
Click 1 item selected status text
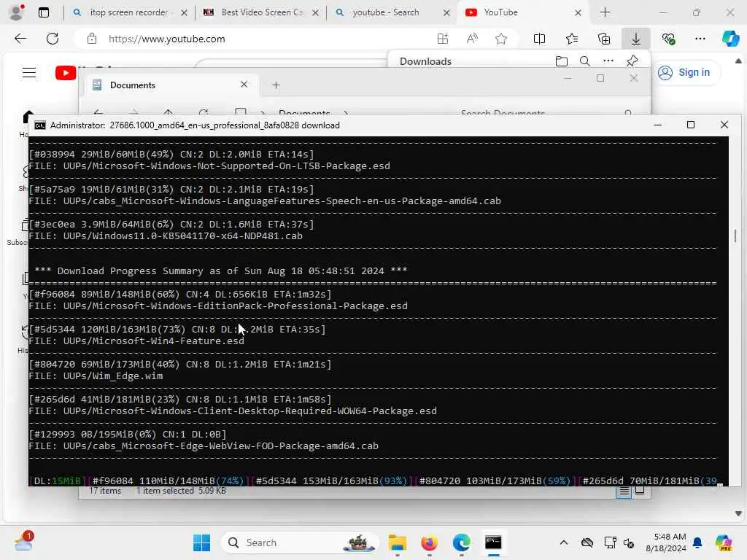[x=181, y=491]
